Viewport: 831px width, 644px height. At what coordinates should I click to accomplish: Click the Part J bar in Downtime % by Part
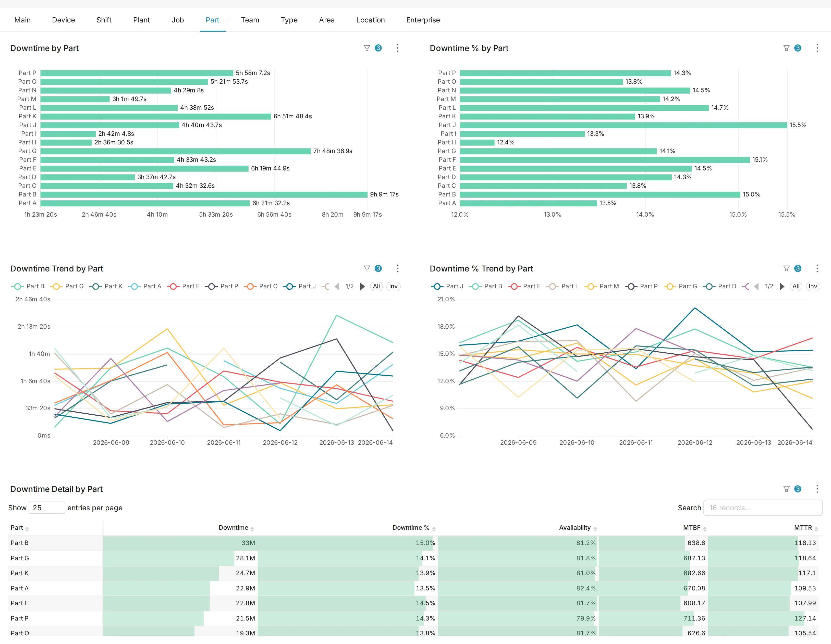624,125
